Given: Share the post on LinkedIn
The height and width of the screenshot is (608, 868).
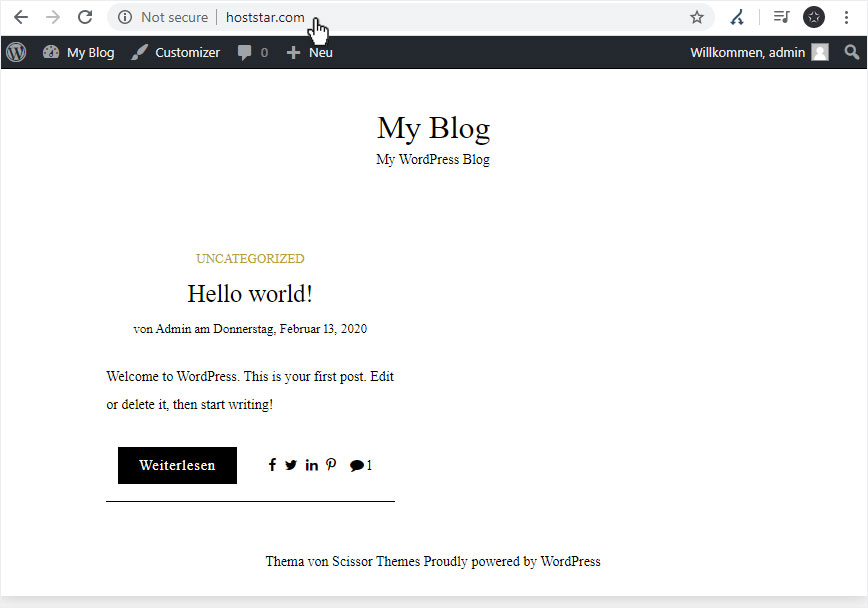Looking at the screenshot, I should coord(312,465).
